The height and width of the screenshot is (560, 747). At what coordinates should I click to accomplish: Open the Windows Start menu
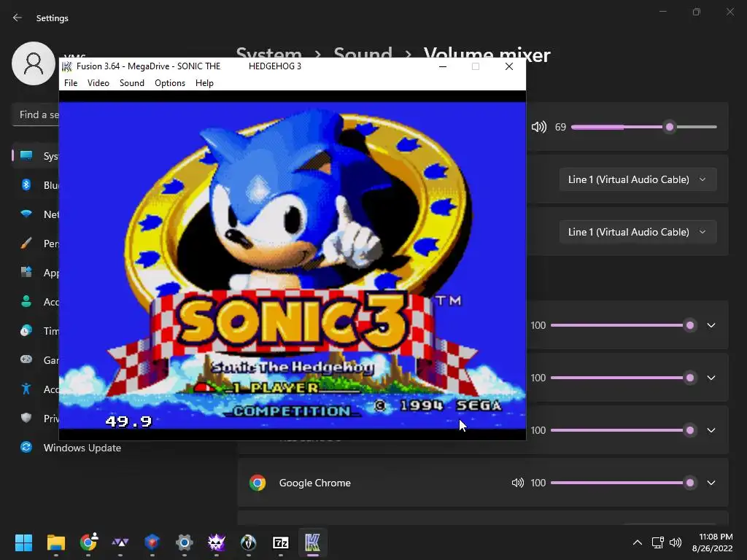tap(23, 542)
